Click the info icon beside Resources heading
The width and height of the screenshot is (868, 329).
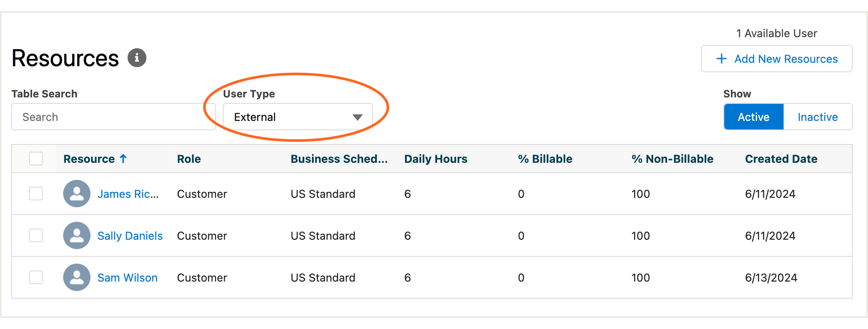click(x=137, y=58)
